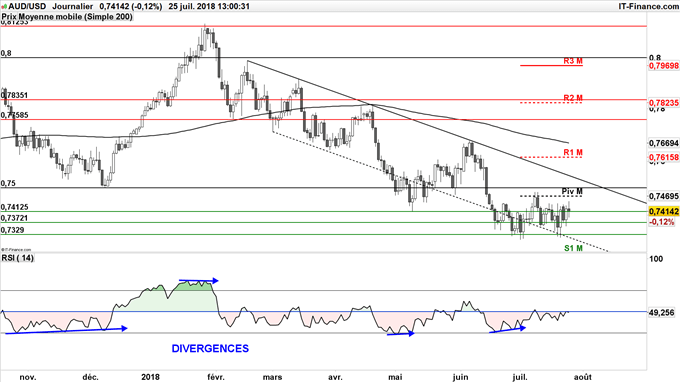The image size is (680, 382).
Task: Click the AUD/USD symbol title
Action: pos(26,7)
